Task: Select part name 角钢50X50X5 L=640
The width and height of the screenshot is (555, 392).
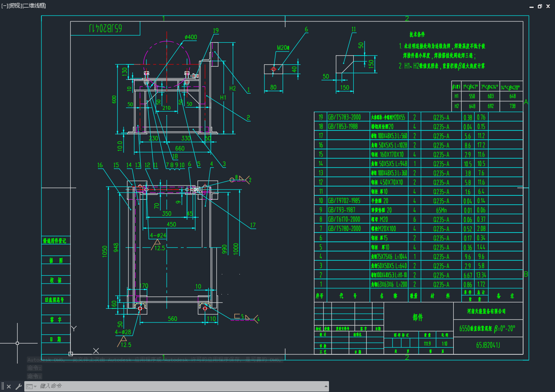Action: pos(389,266)
